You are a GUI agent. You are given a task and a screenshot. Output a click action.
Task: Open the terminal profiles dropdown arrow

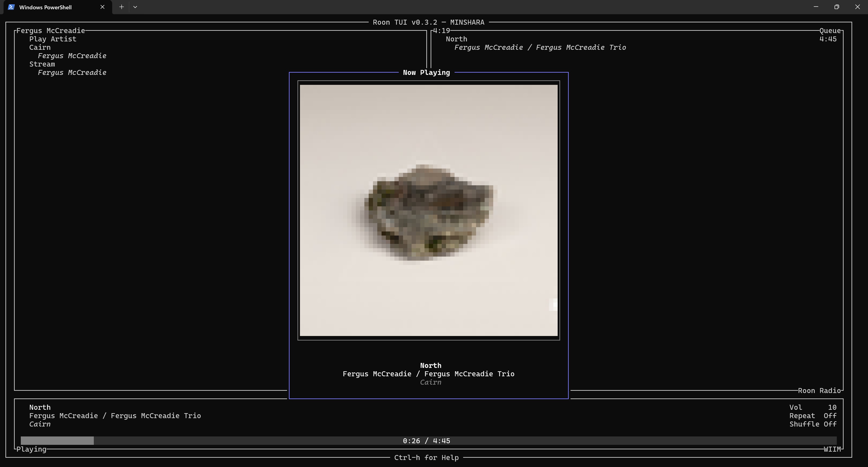135,7
